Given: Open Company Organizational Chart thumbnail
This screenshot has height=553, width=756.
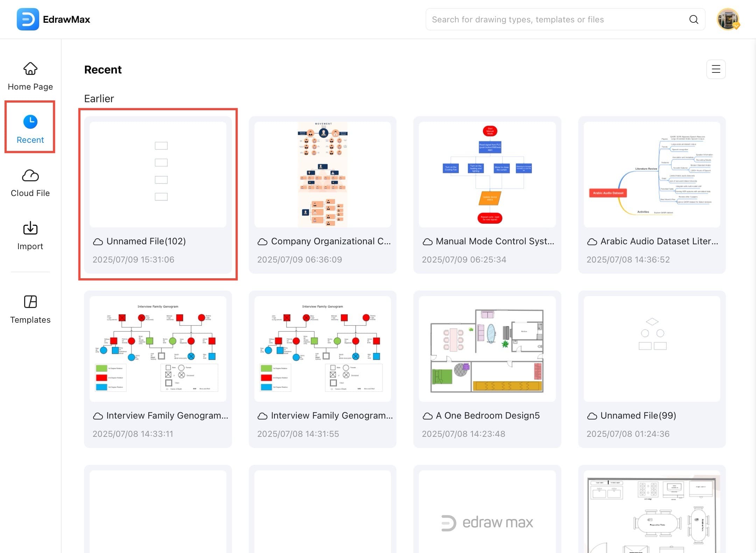Looking at the screenshot, I should pos(322,174).
